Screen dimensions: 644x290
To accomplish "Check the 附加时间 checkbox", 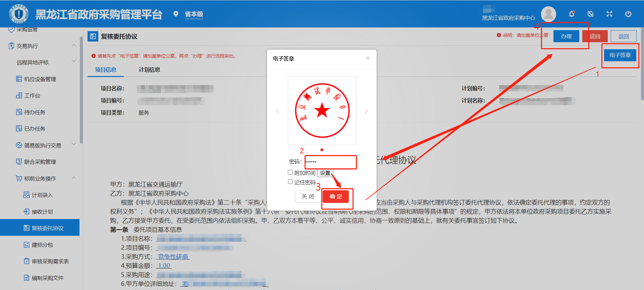I will click(x=290, y=172).
